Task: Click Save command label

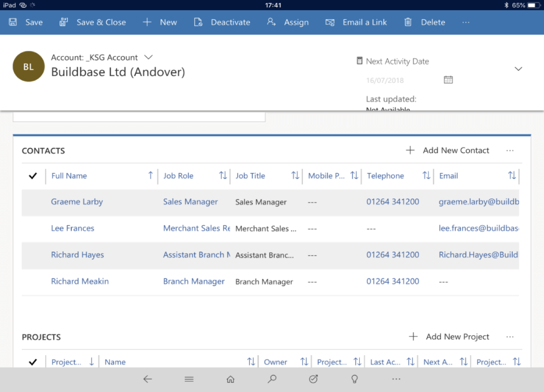Action: click(34, 22)
